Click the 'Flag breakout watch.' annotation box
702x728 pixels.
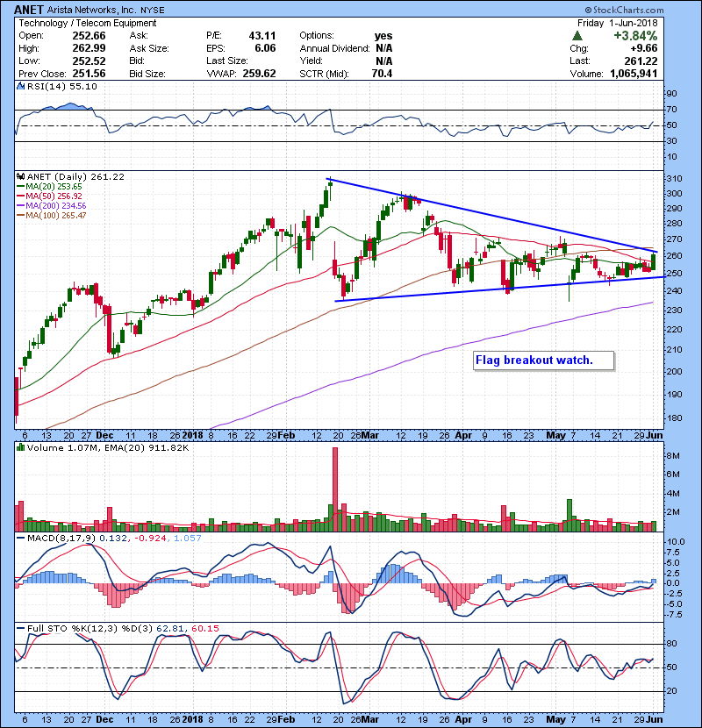(x=543, y=360)
